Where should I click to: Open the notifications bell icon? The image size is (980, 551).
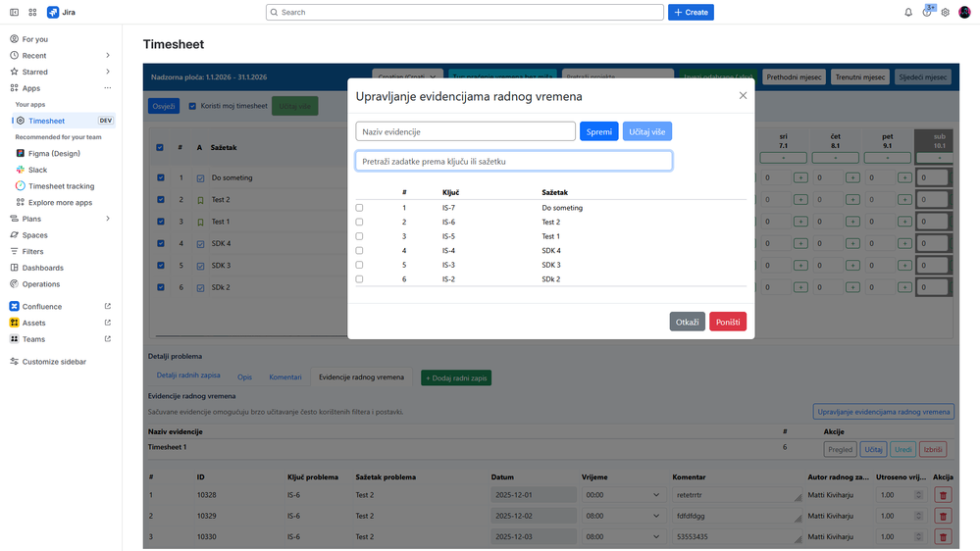pos(908,13)
